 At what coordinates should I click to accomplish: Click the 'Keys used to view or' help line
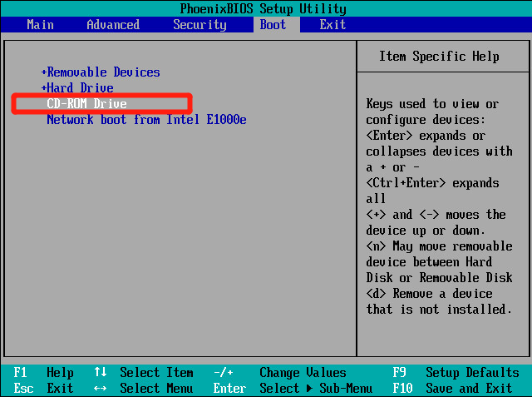coord(432,104)
